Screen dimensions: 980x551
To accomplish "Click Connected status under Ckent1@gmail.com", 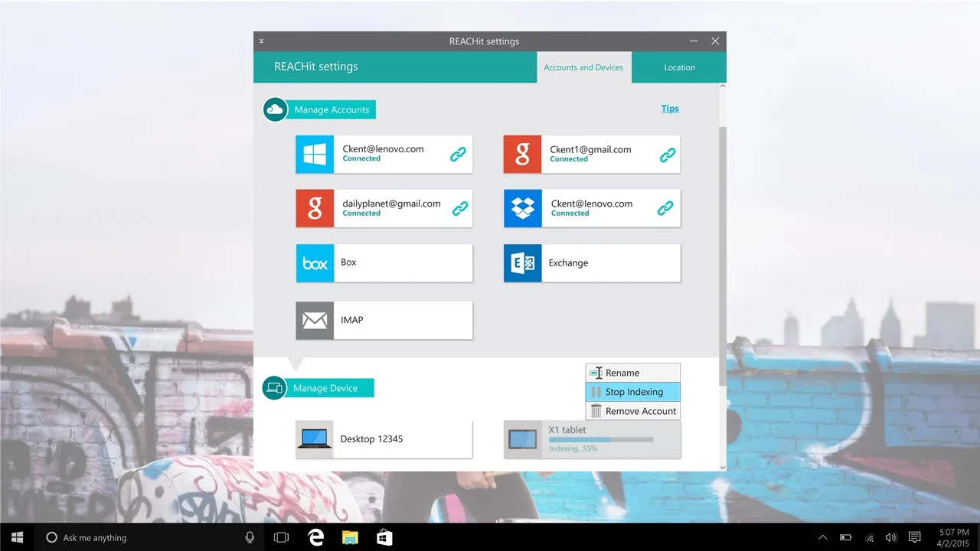I will point(569,159).
